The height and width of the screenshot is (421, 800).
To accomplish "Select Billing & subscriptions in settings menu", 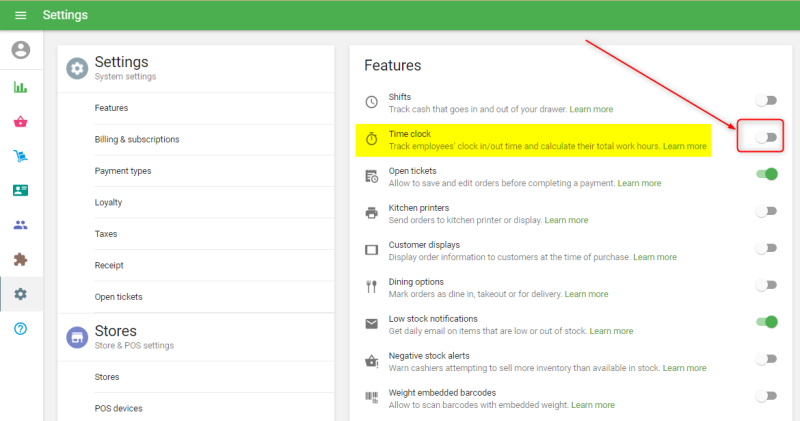I will click(135, 139).
